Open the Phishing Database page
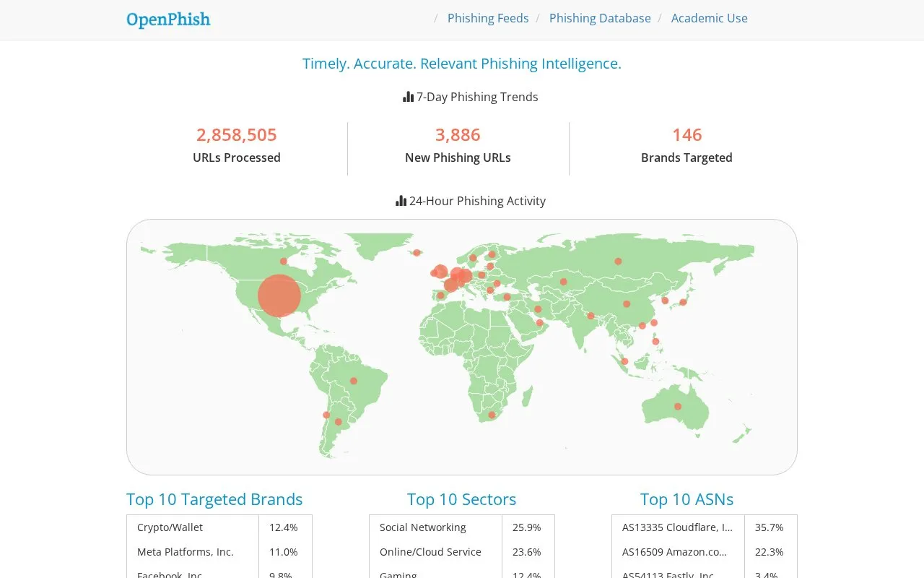The image size is (924, 578). (600, 18)
